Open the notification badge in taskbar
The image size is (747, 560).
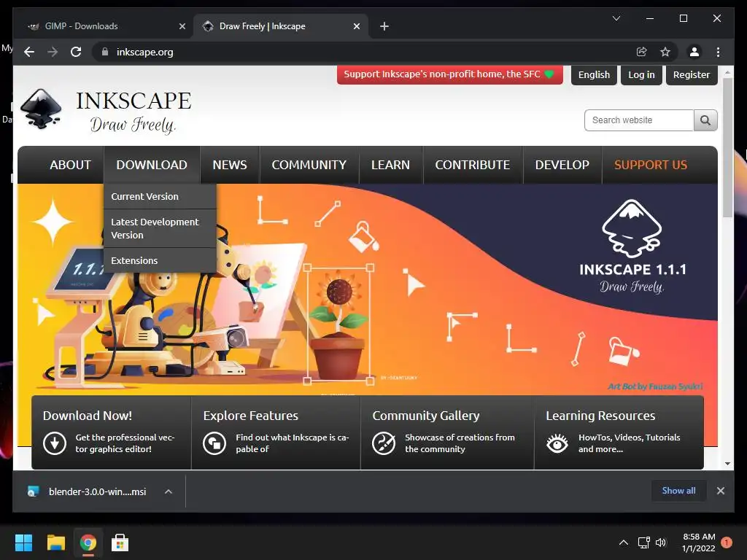(x=727, y=542)
